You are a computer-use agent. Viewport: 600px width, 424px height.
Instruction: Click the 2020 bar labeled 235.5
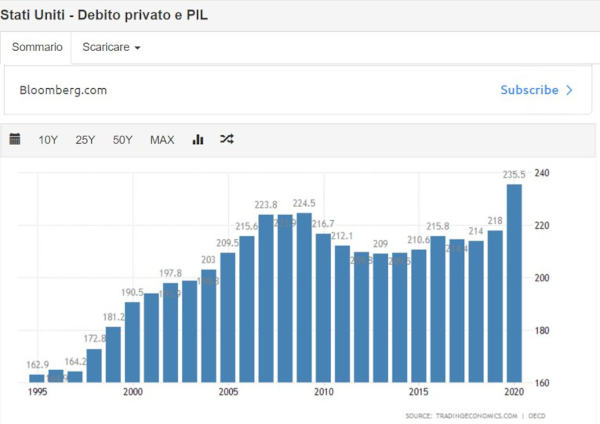(514, 283)
